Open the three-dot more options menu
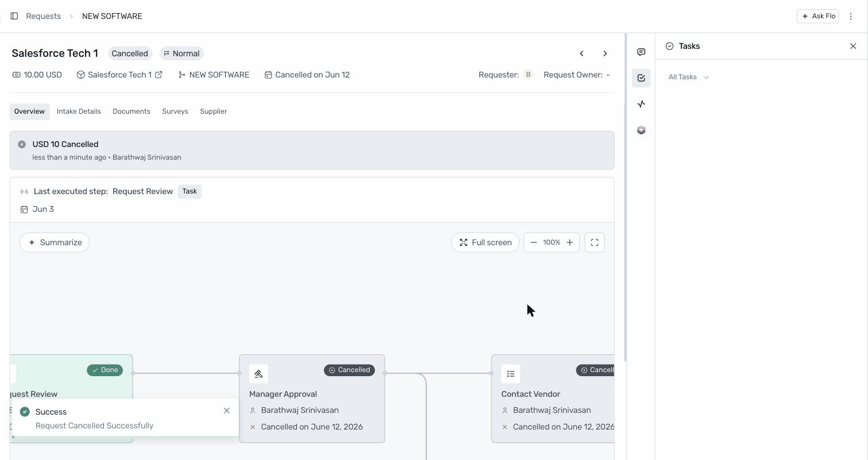Screen dimensions: 868x460 [x=851, y=16]
